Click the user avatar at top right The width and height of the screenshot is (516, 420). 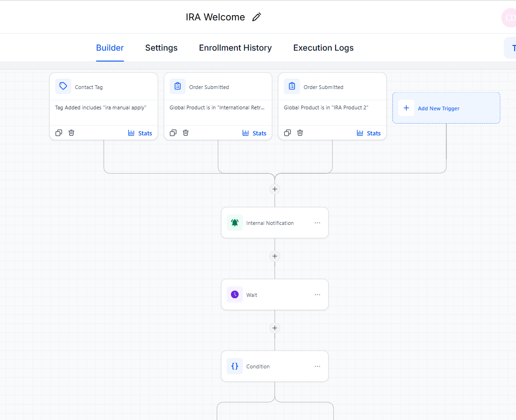509,18
